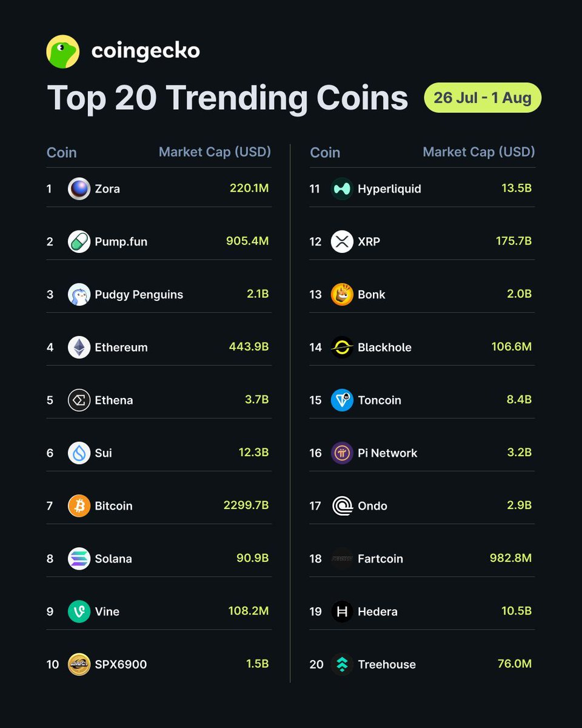
Task: Select the Bonk dog icon
Action: [x=342, y=294]
